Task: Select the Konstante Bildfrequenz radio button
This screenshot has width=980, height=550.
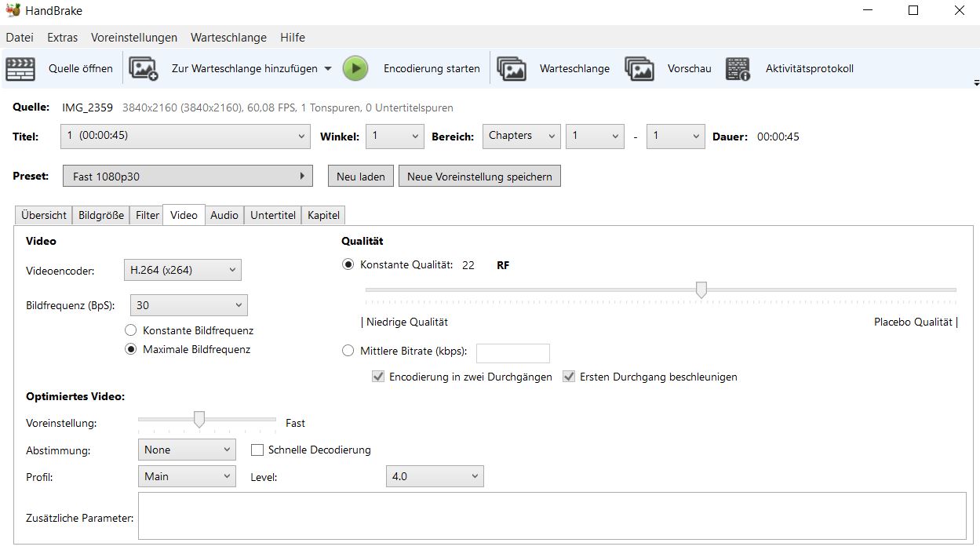Action: coord(131,331)
